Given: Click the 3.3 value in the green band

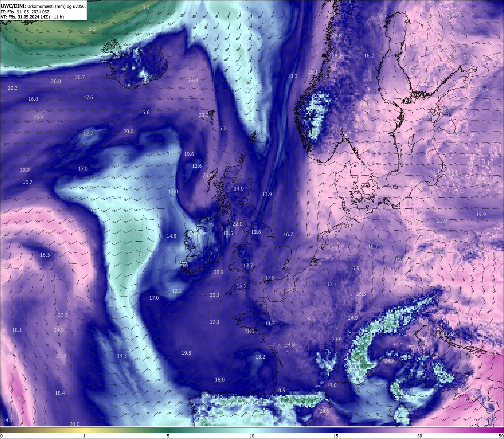Looking at the screenshot, I should click(92, 29).
